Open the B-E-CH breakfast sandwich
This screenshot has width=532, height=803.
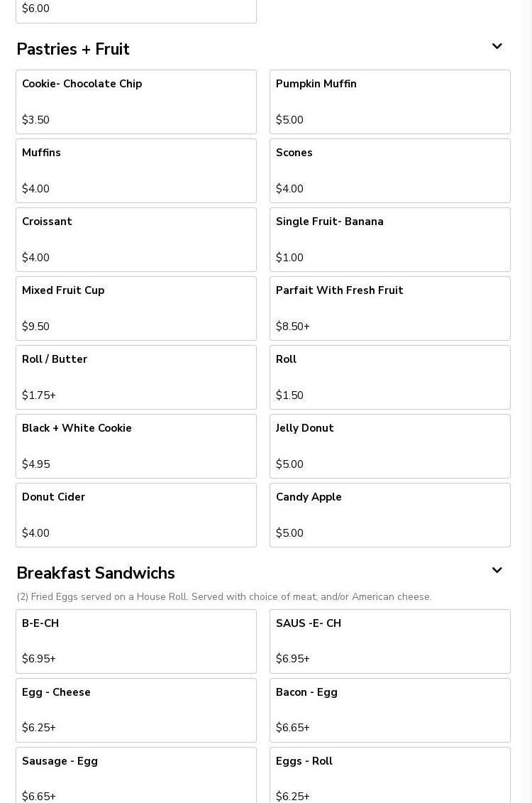[136, 641]
